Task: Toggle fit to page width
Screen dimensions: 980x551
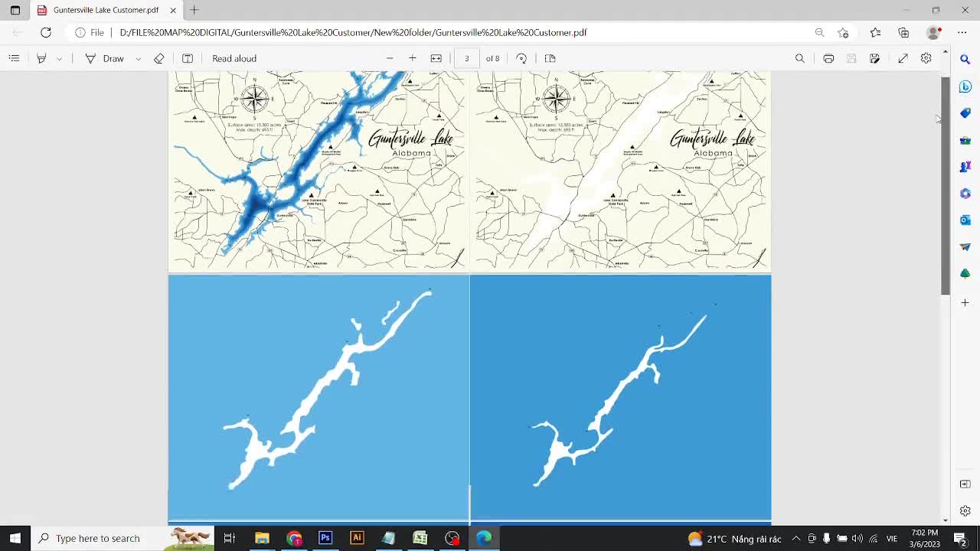Action: point(436,58)
